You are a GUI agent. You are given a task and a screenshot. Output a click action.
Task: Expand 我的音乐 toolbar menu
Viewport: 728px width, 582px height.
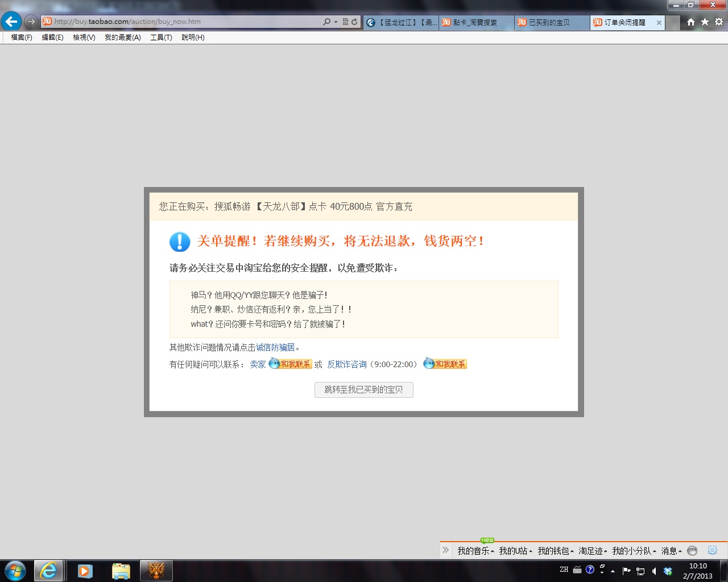[475, 551]
